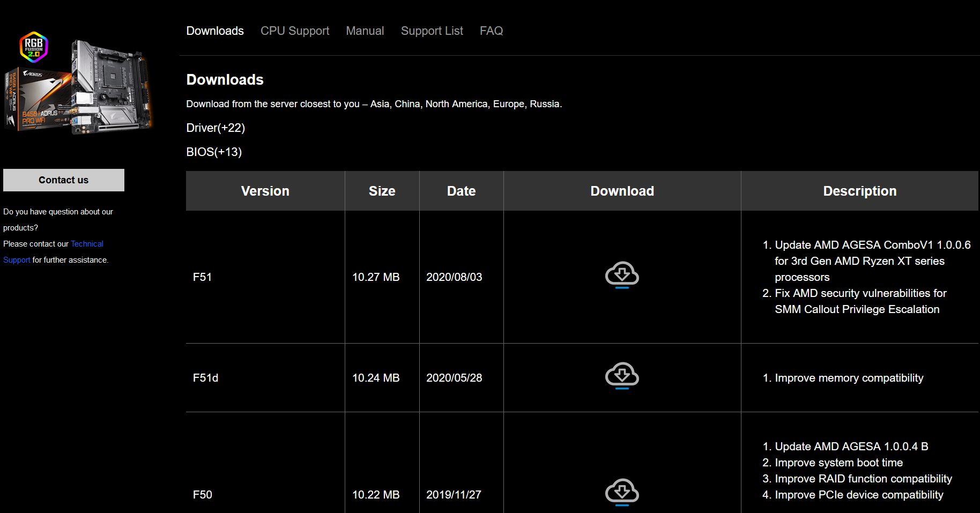
Task: Select the 2020/05/28 date cell
Action: [x=462, y=378]
